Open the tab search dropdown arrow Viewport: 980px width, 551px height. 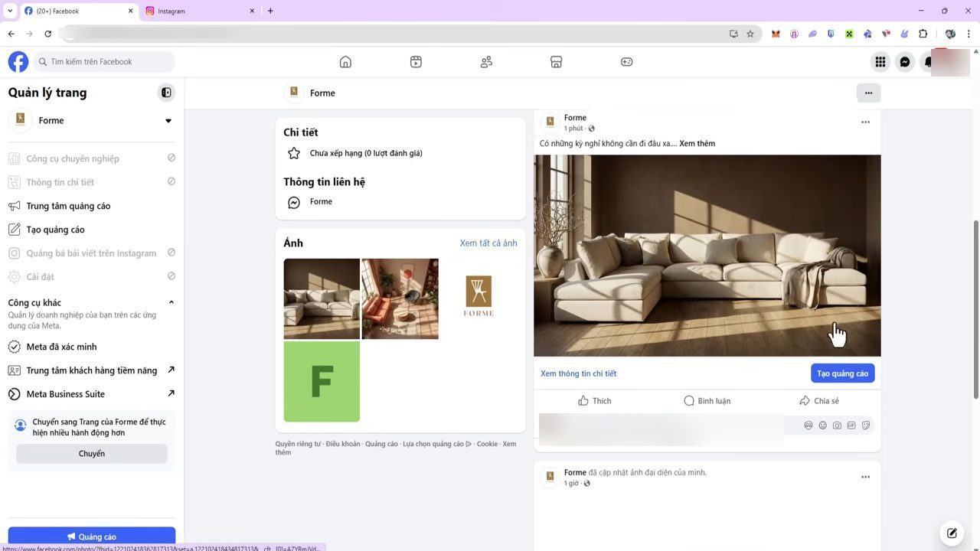(9, 11)
